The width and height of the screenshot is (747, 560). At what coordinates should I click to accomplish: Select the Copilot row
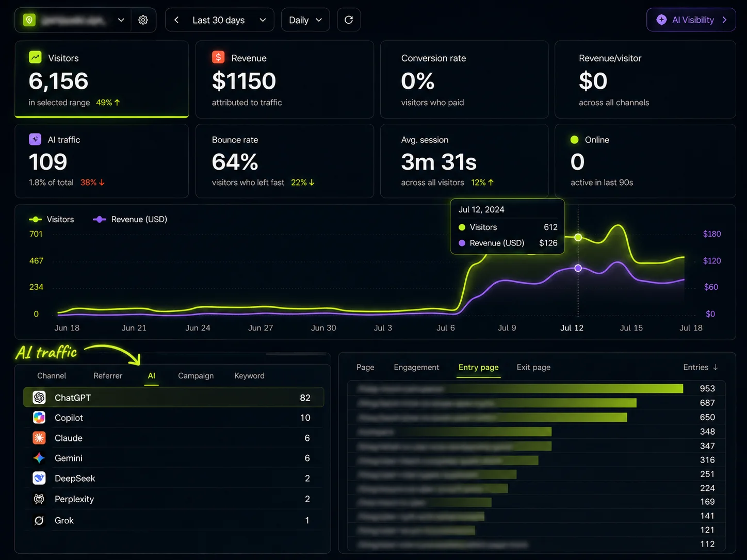coord(174,418)
